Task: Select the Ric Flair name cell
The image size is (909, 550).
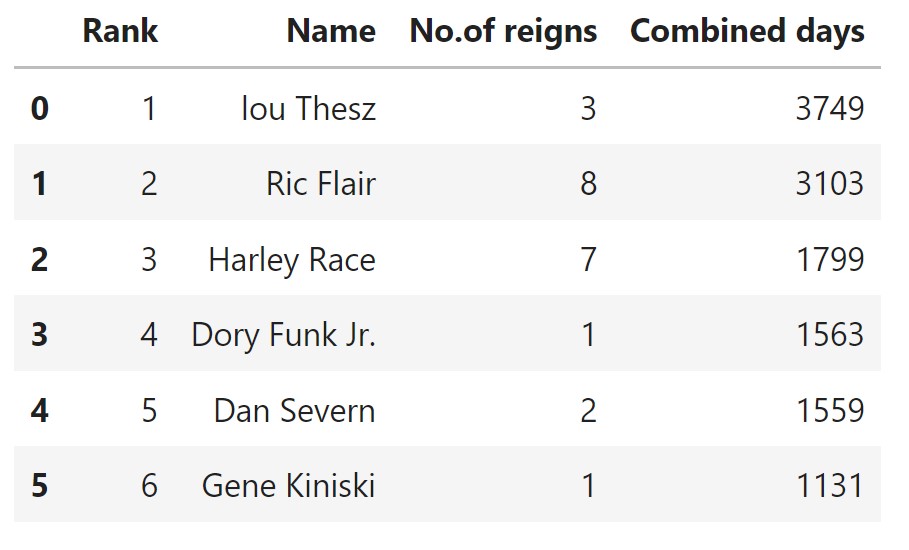Action: point(320,184)
